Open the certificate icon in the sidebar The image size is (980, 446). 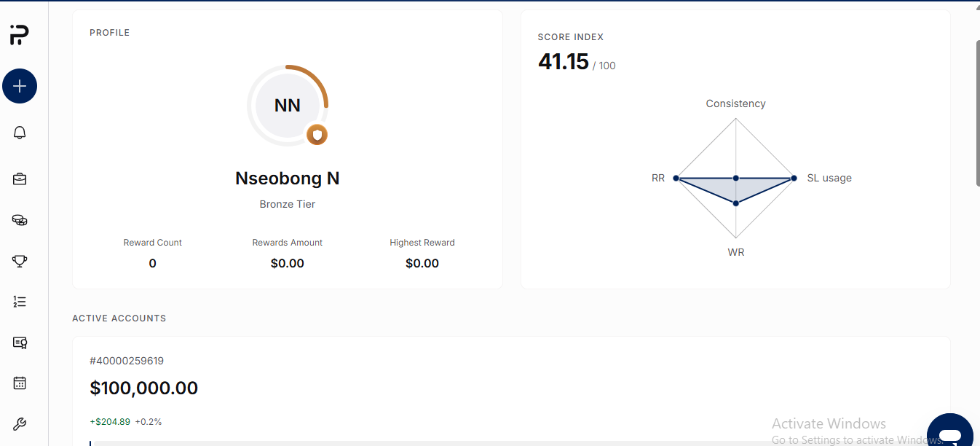point(20,343)
